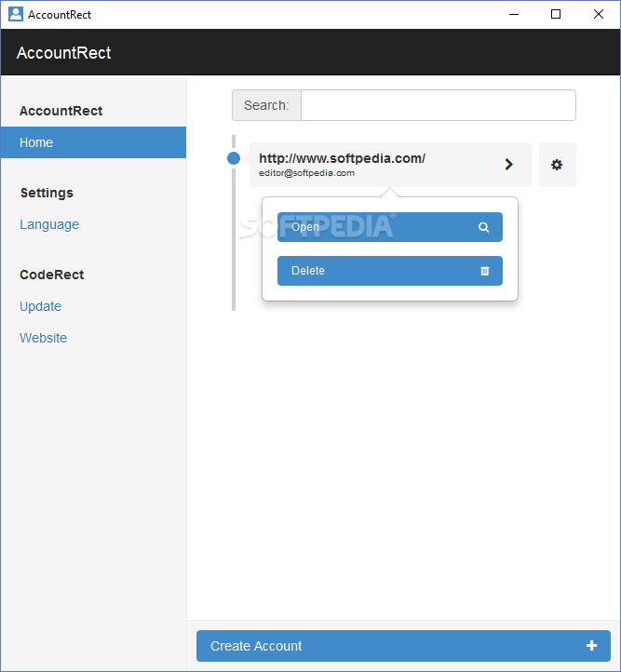The image size is (621, 672).
Task: Click the trash icon in Delete button
Action: 485,271
